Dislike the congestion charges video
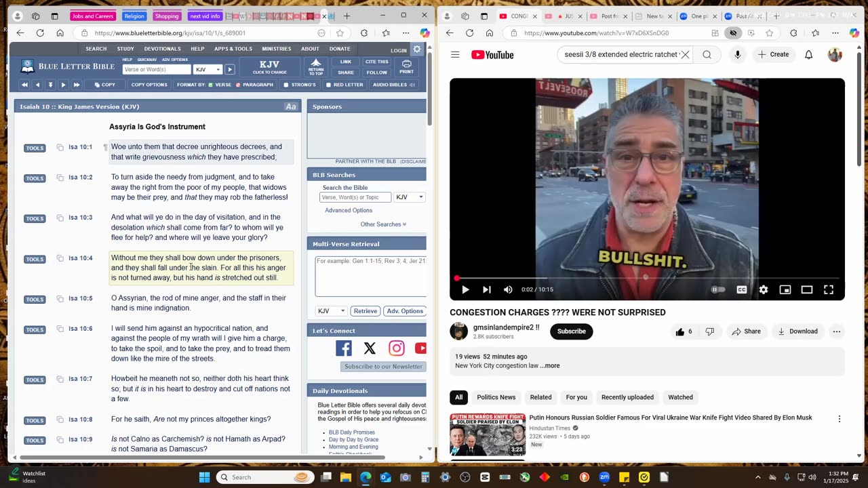 (709, 331)
